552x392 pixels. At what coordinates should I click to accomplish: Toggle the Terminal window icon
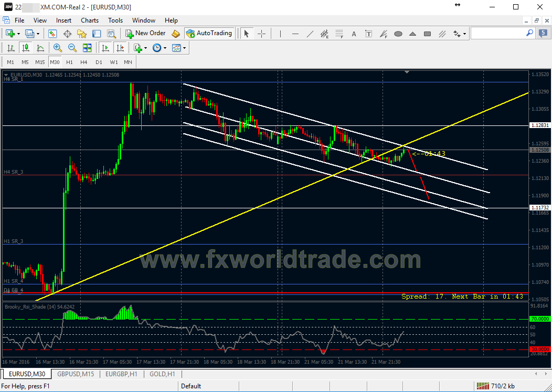click(97, 34)
